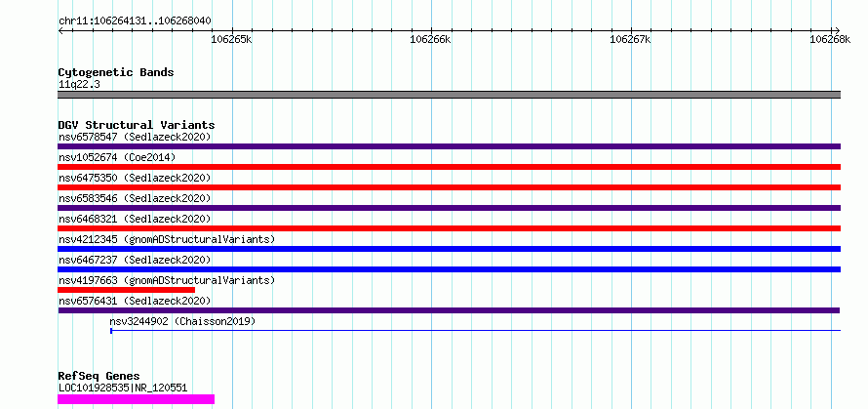
Task: Select the red bar under nsv6468321
Action: pos(449,228)
